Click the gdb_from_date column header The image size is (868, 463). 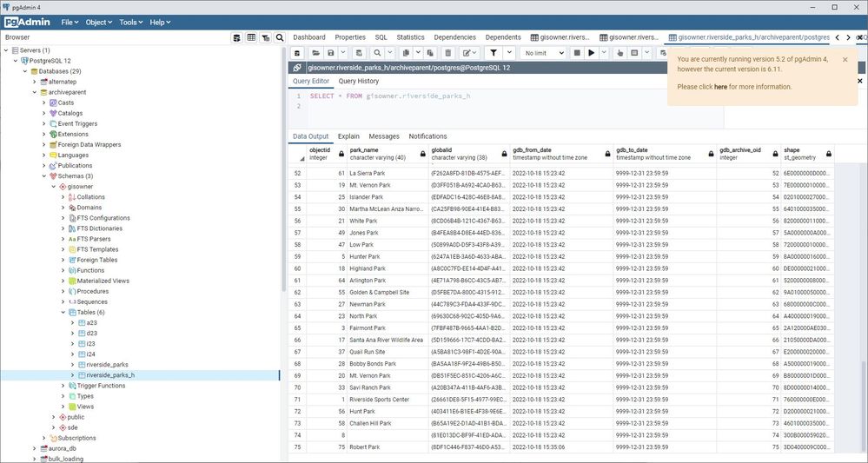click(x=561, y=154)
